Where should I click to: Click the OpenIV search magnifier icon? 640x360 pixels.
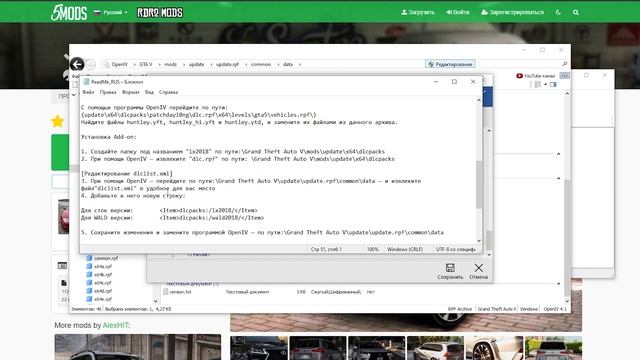(564, 64)
